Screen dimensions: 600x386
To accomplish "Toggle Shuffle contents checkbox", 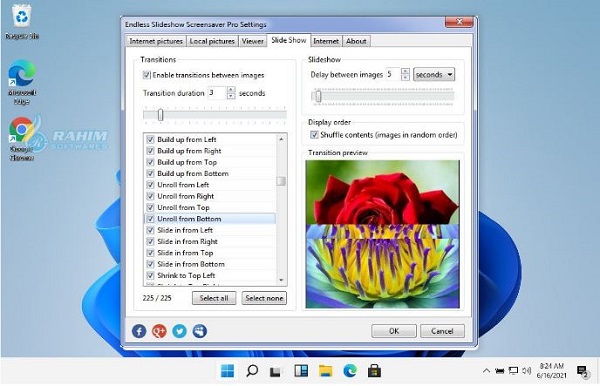I will tap(314, 135).
